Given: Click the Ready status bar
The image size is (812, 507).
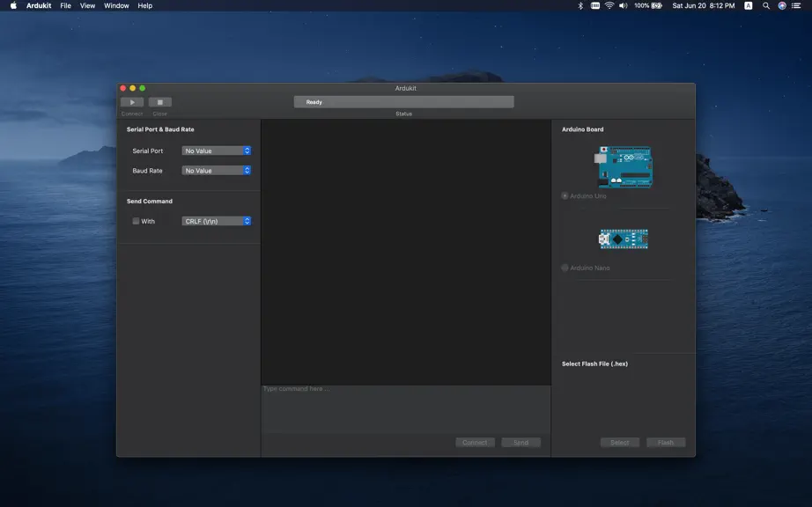Looking at the screenshot, I should coord(404,102).
